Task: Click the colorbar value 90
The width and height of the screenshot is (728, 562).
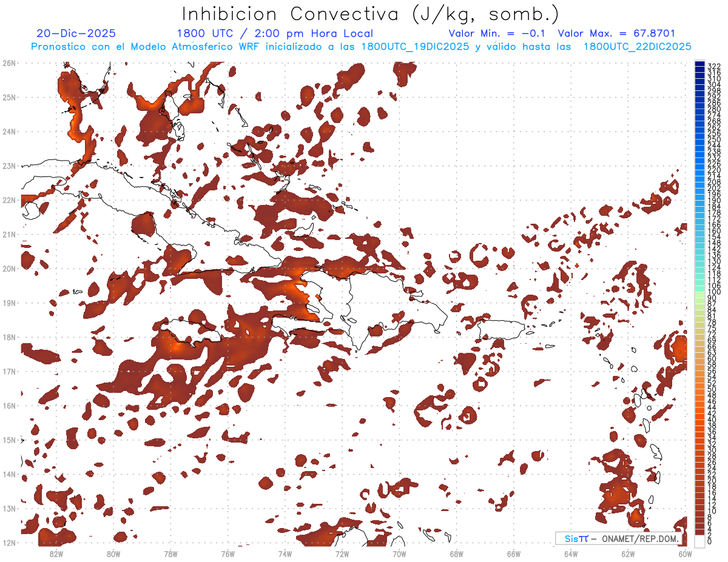Action: (712, 298)
